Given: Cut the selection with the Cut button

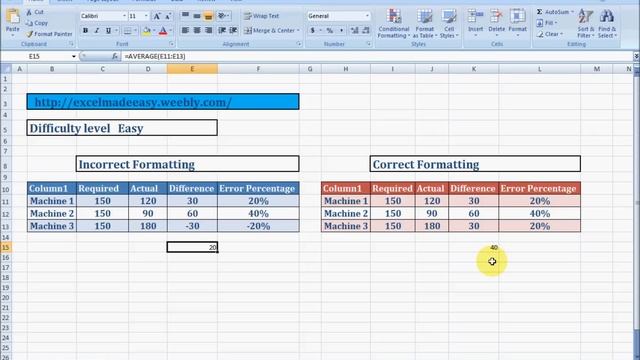Looking at the screenshot, I should [35, 12].
